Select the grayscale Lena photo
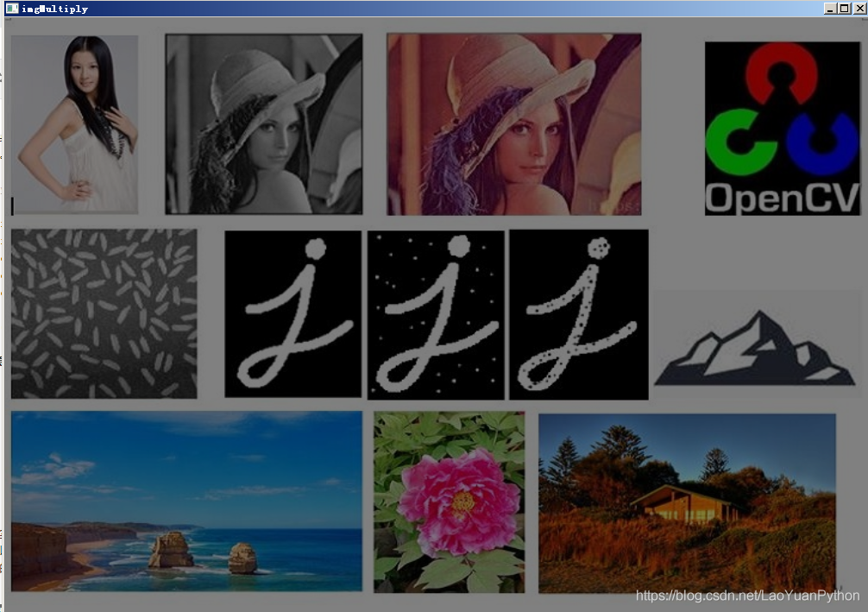This screenshot has width=868, height=612. (264, 124)
